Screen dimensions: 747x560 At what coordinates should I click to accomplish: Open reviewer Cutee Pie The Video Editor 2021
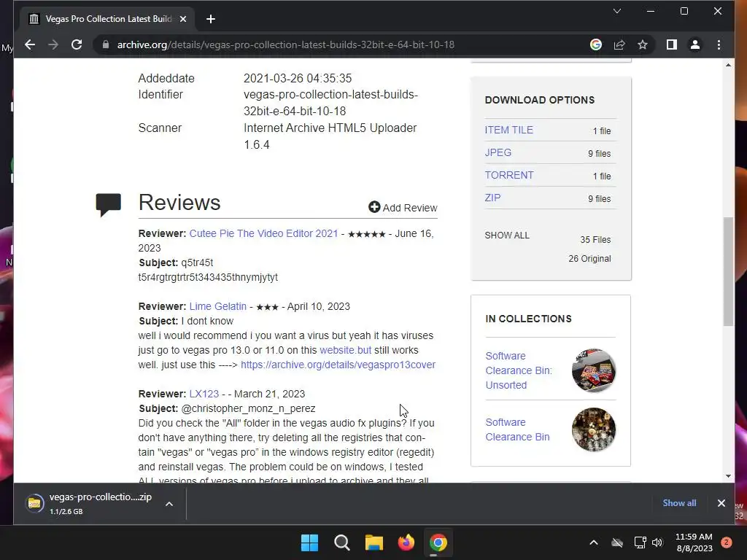(263, 233)
